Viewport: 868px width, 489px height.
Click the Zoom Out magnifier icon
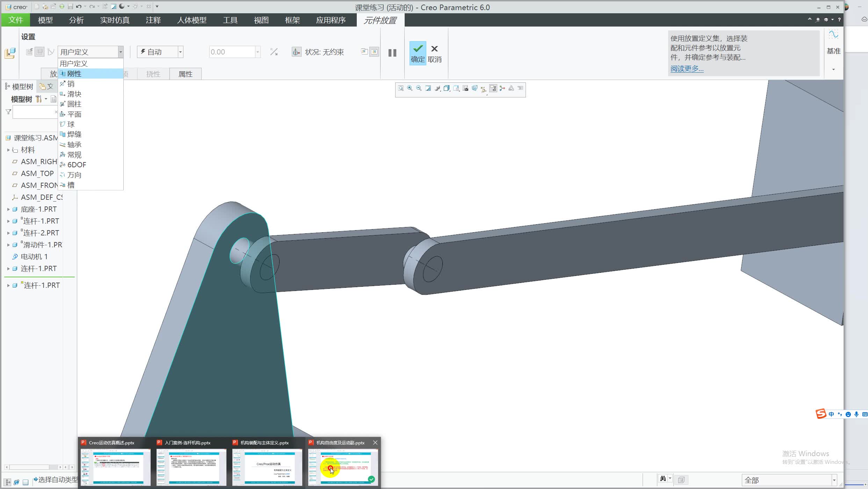pyautogui.click(x=419, y=88)
